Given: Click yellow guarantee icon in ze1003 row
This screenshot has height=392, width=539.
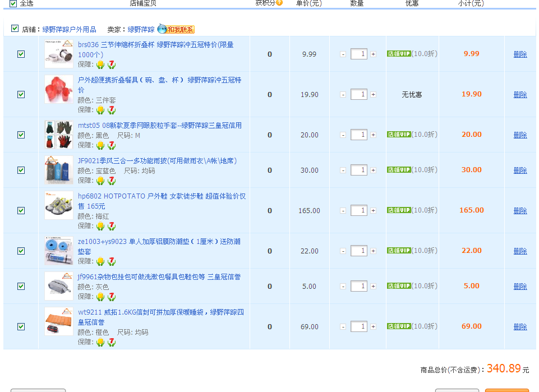Looking at the screenshot, I should pos(100,261).
